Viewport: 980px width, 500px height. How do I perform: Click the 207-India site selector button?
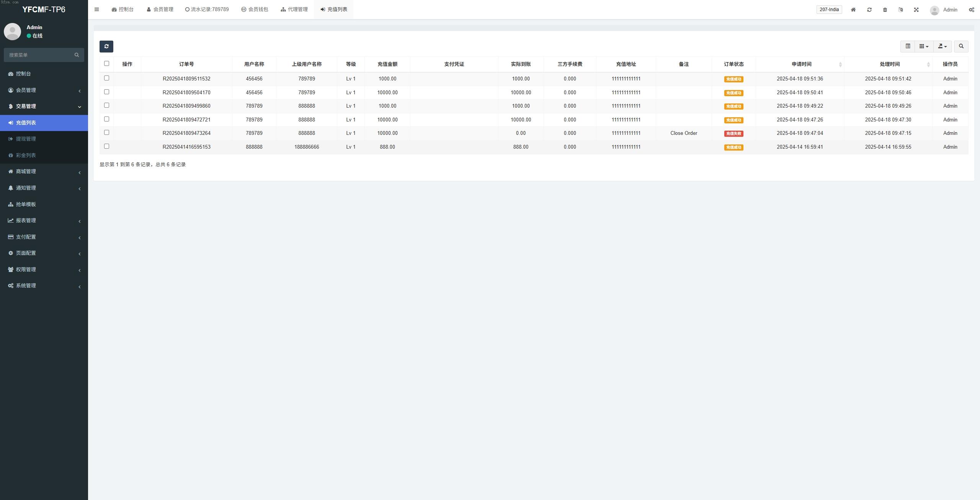tap(829, 10)
